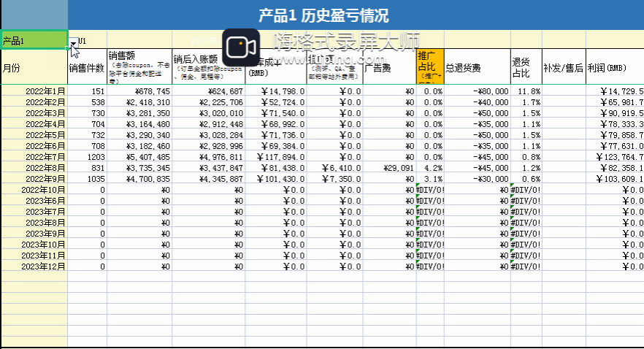Select the 利润(RMB) column header

[615, 67]
